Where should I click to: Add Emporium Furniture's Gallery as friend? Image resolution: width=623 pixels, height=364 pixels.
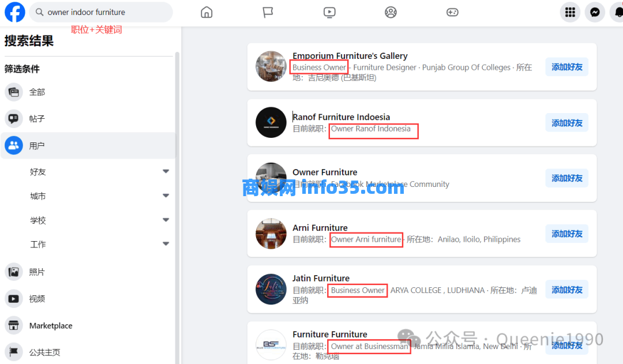(x=567, y=67)
